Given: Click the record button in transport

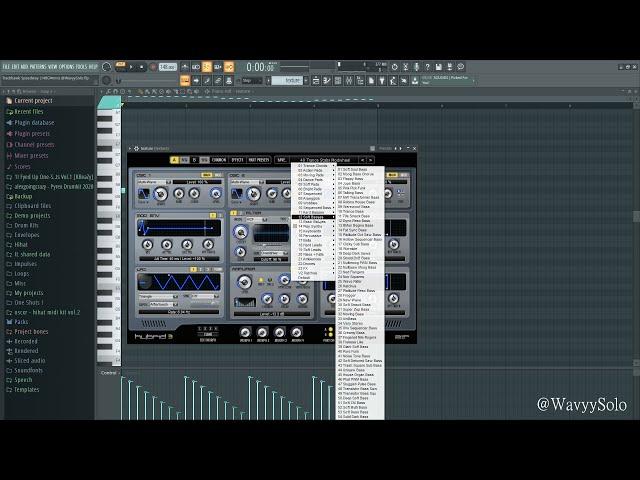Looking at the screenshot, I should (x=153, y=67).
